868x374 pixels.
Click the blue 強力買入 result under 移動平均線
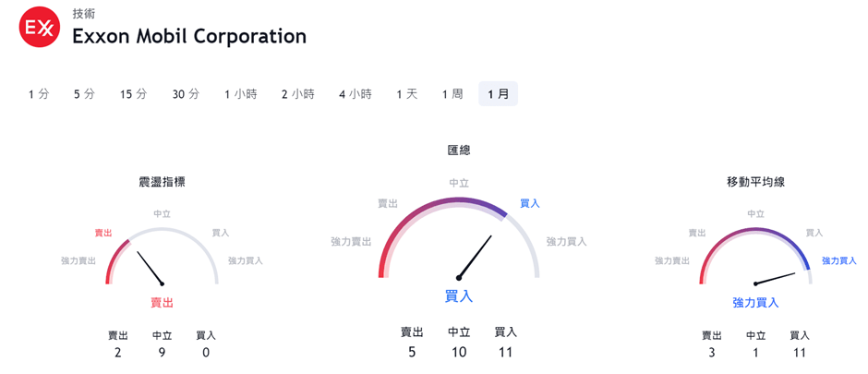[755, 303]
